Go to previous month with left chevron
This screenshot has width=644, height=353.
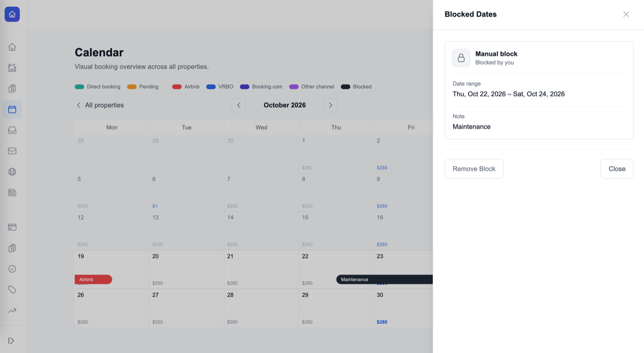[239, 105]
